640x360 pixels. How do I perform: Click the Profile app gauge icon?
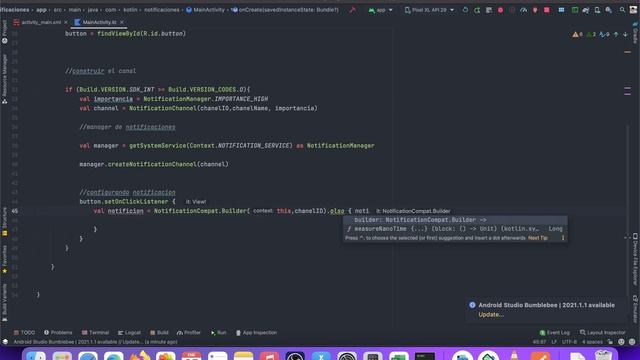[x=524, y=10]
